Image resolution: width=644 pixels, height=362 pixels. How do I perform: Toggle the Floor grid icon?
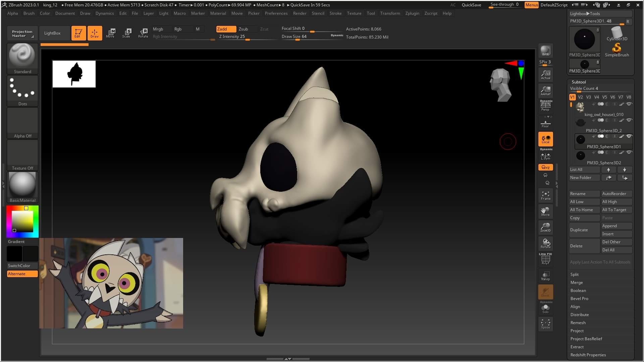coord(545,123)
